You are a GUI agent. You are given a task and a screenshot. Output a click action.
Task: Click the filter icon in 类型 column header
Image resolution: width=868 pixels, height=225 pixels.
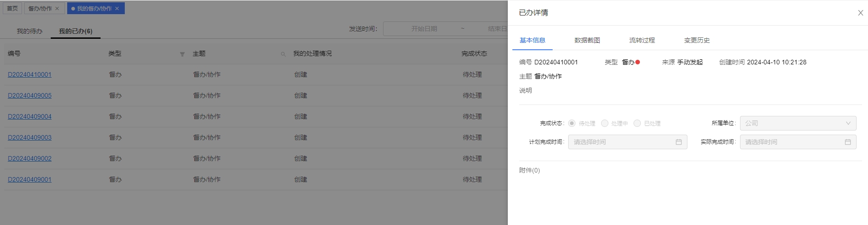point(182,54)
